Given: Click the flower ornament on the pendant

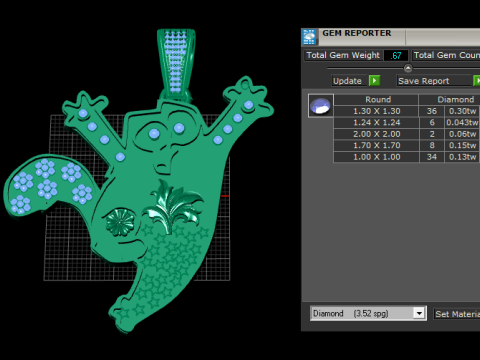Looking at the screenshot, I should (x=120, y=222).
